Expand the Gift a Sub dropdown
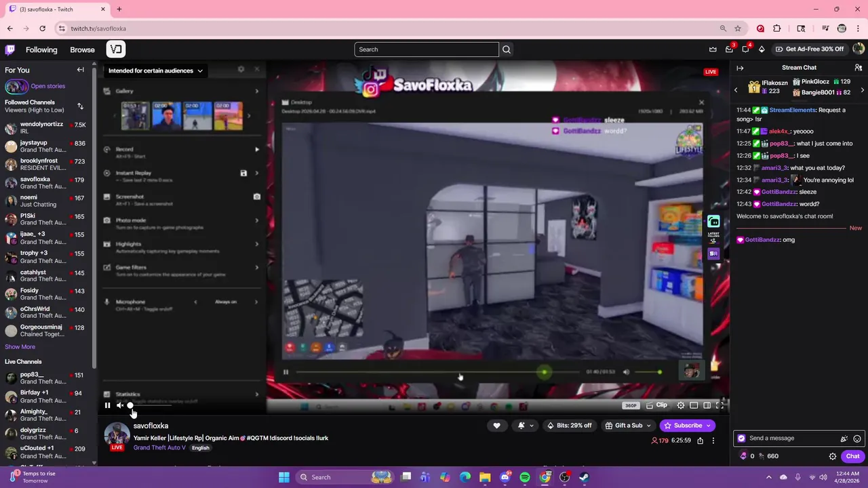 click(x=628, y=426)
